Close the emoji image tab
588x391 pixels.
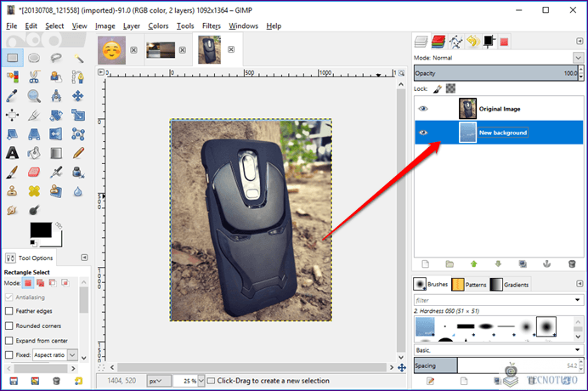[x=134, y=50]
